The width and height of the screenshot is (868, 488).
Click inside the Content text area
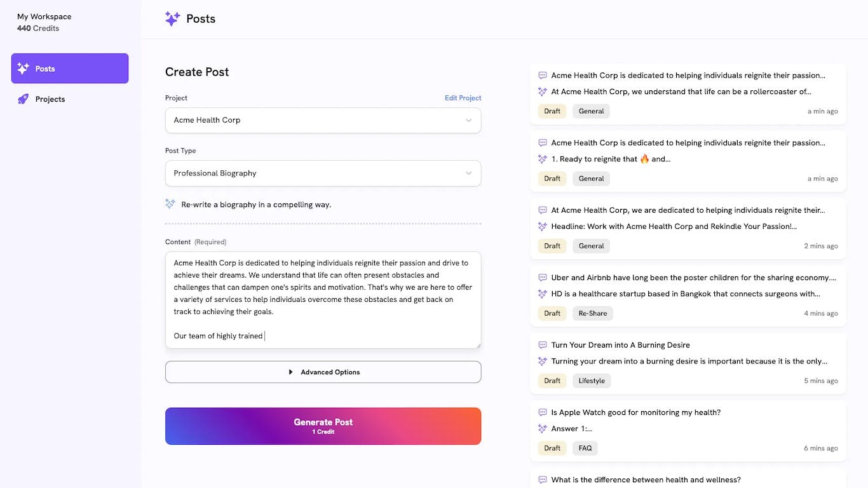[x=323, y=299]
